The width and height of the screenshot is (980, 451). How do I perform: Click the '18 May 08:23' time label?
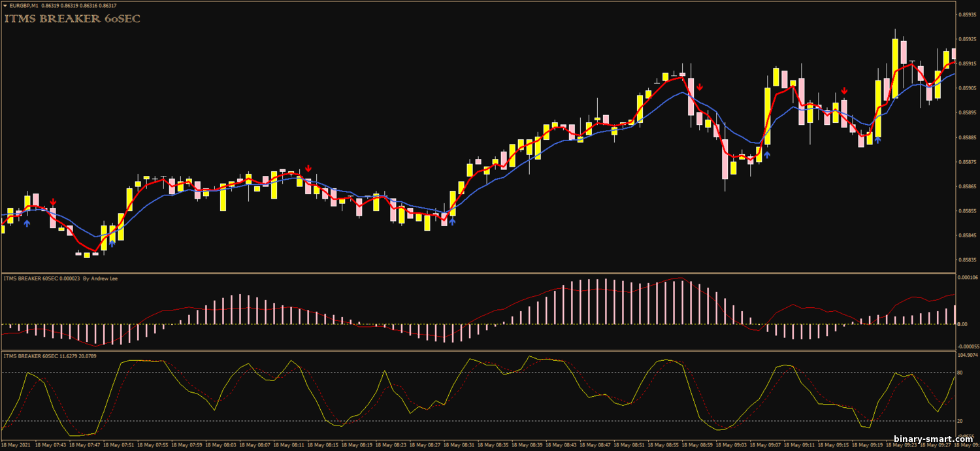click(x=391, y=444)
